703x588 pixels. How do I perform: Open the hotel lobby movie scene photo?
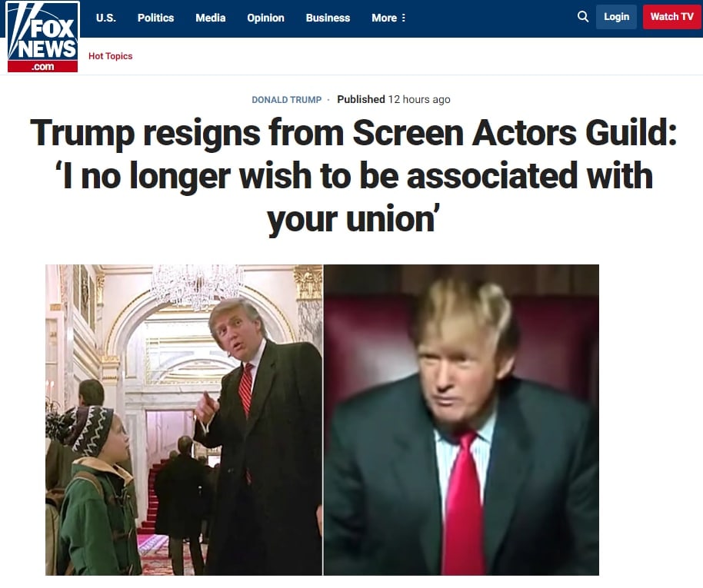184,420
